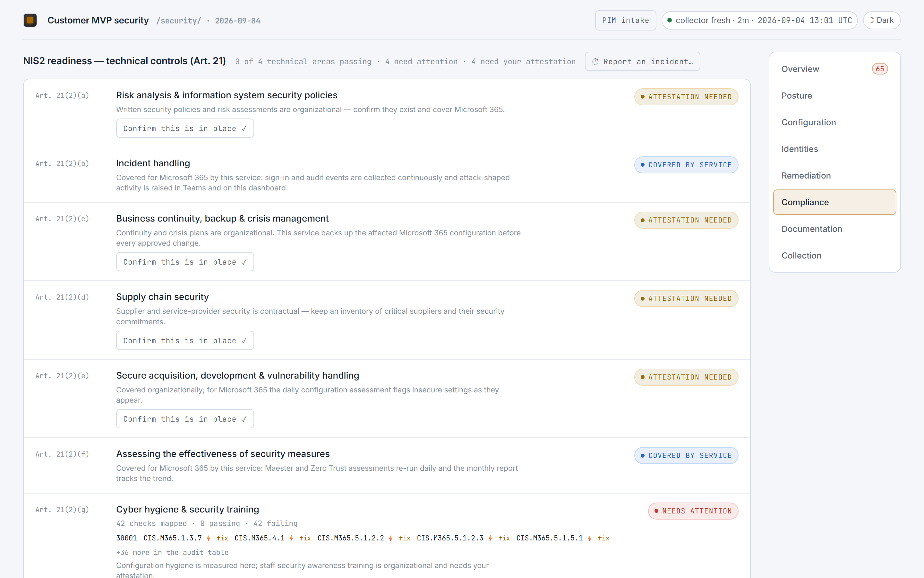
Task: Click 'Cyber hygiene & security training' title
Action: pyautogui.click(x=187, y=510)
